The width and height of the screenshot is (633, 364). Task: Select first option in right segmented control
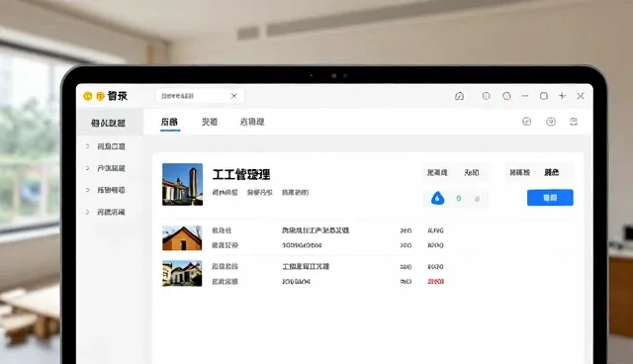click(519, 173)
